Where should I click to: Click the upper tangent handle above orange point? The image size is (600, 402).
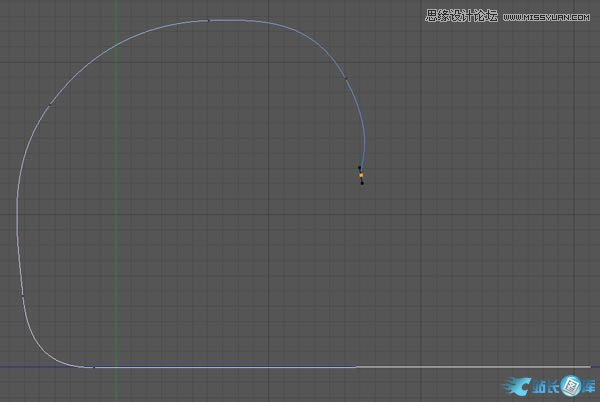(x=360, y=167)
